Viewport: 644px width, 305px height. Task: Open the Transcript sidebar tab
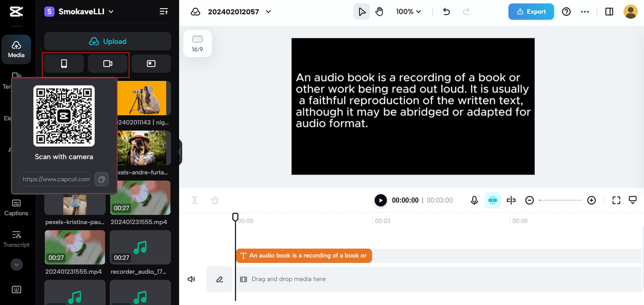pyautogui.click(x=16, y=239)
